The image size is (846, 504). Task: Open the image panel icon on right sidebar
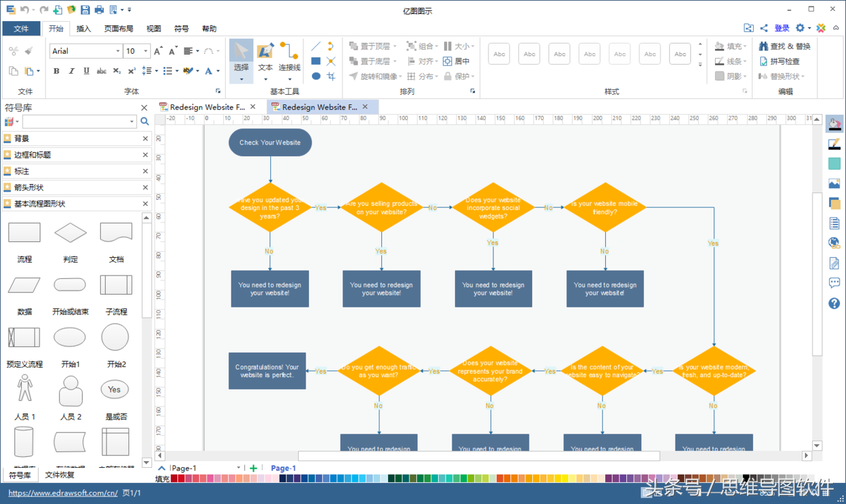(834, 183)
